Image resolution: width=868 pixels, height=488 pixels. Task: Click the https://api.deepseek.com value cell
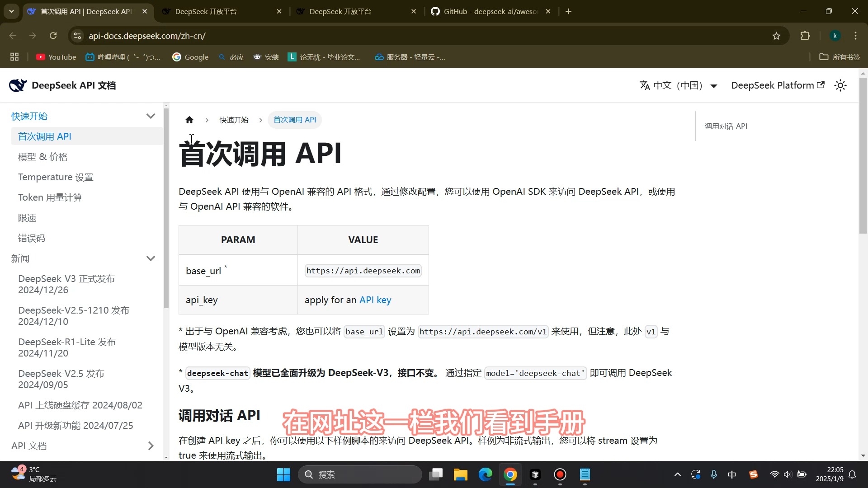coord(363,271)
